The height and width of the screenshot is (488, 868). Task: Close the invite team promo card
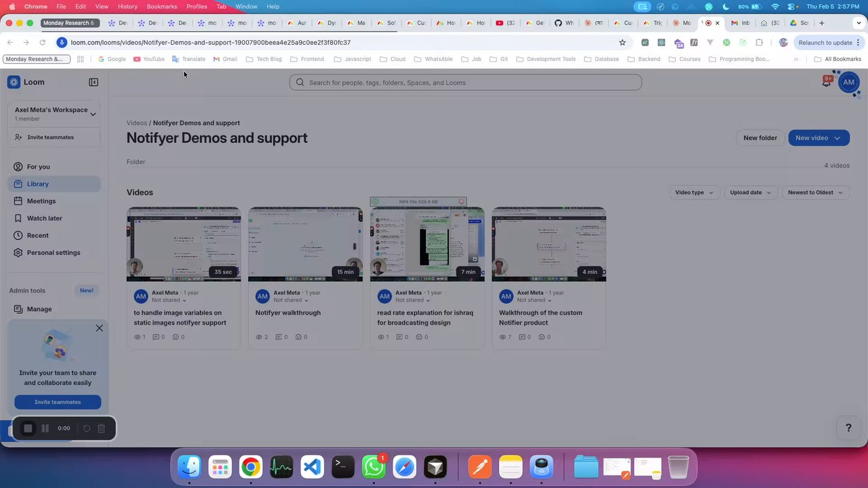(99, 328)
